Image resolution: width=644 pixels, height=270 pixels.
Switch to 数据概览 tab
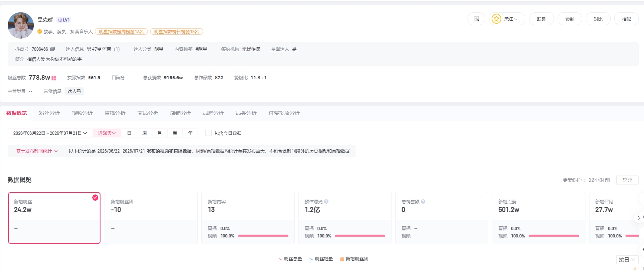(x=17, y=113)
